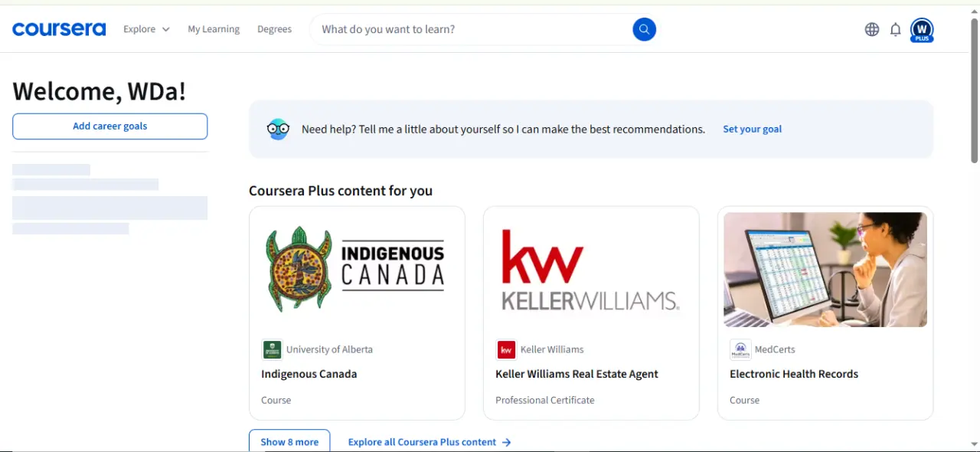Click the University of Alberta logo icon
This screenshot has width=980, height=452.
[272, 349]
